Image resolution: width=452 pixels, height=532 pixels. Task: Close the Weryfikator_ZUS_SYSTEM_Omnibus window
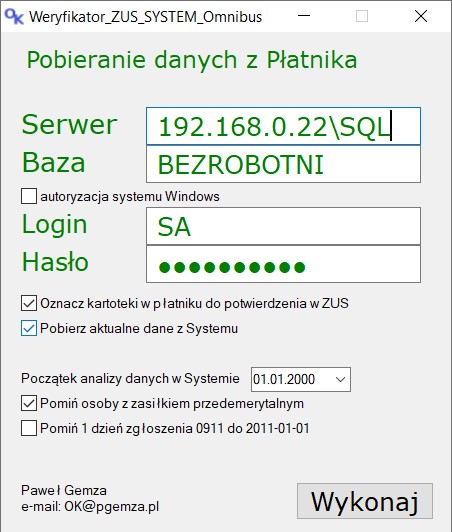click(x=421, y=16)
